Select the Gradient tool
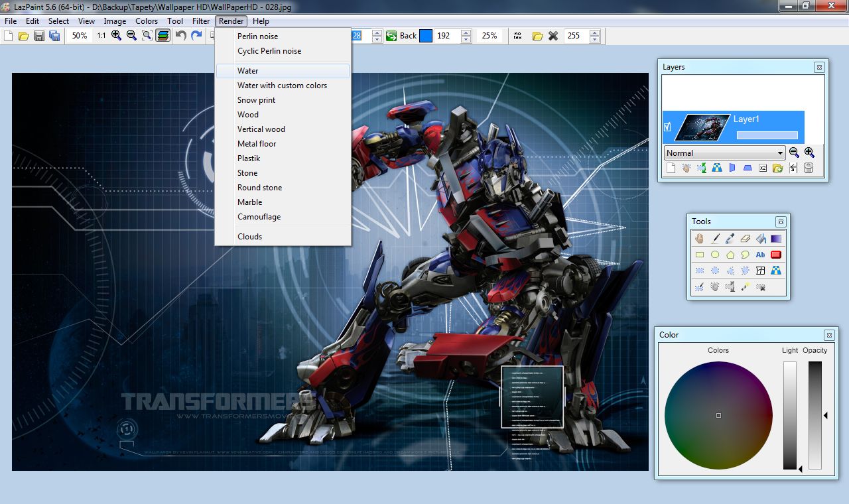This screenshot has height=504, width=849. pyautogui.click(x=776, y=239)
